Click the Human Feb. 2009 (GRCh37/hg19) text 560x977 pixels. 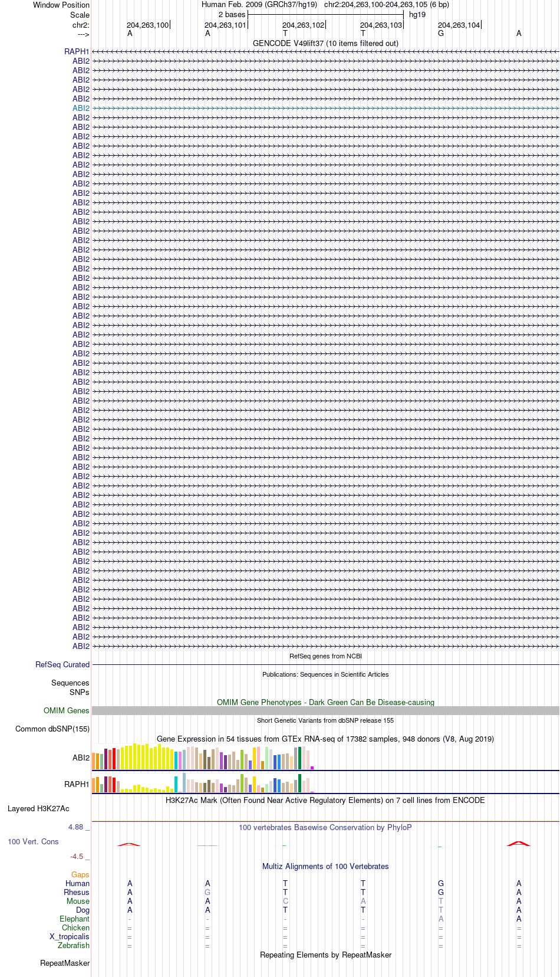click(259, 5)
